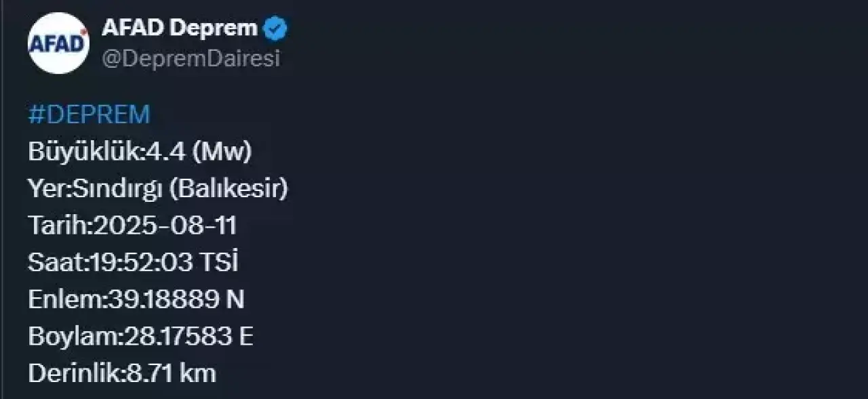The image size is (868, 399).
Task: Click the Büyüklük label text
Action: [84, 152]
